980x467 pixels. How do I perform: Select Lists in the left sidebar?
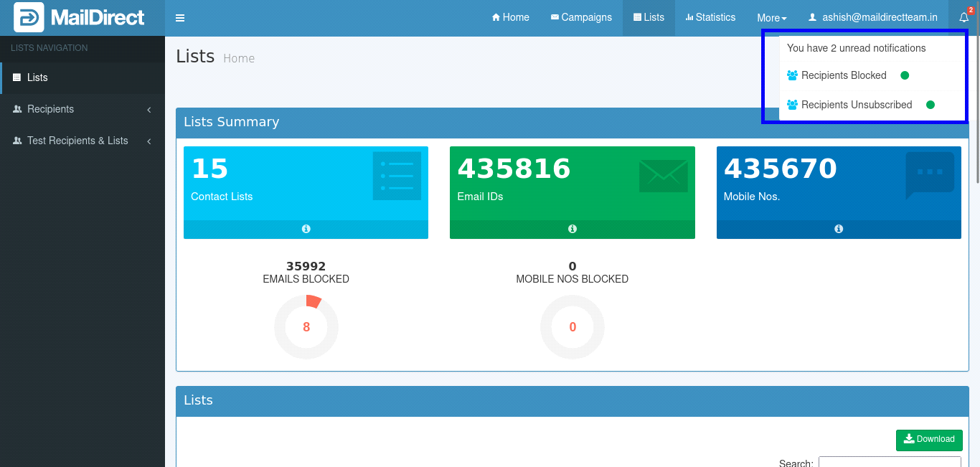37,77
